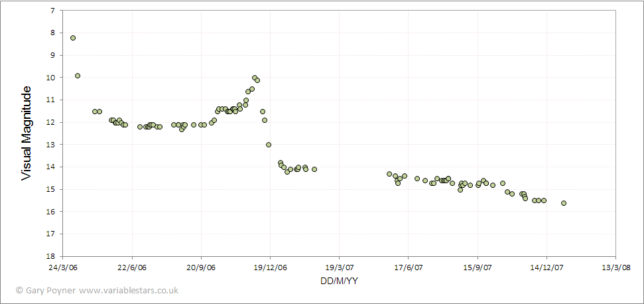Select the x-axis date label 20/9/06

tap(201, 268)
